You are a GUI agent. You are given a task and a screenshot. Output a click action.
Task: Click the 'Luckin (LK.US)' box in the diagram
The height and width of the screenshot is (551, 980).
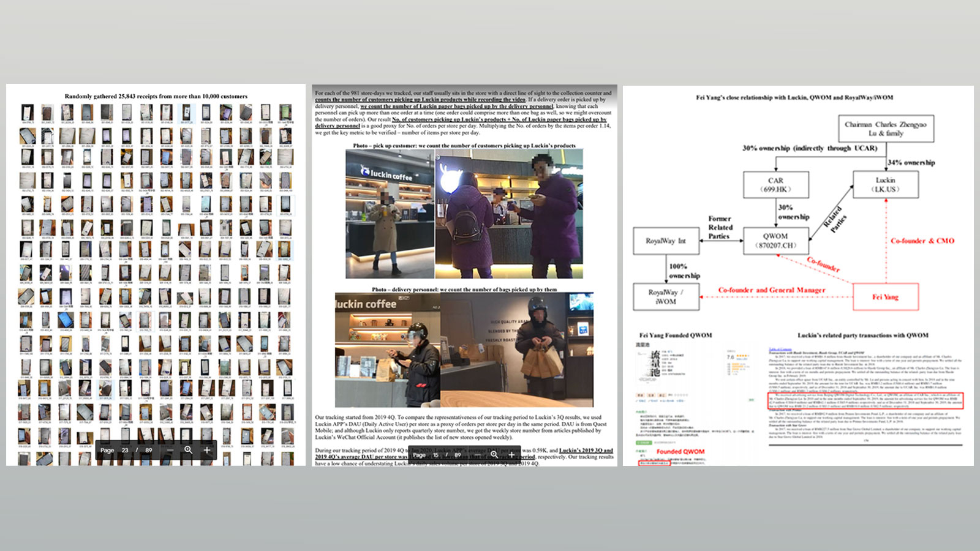tap(885, 185)
